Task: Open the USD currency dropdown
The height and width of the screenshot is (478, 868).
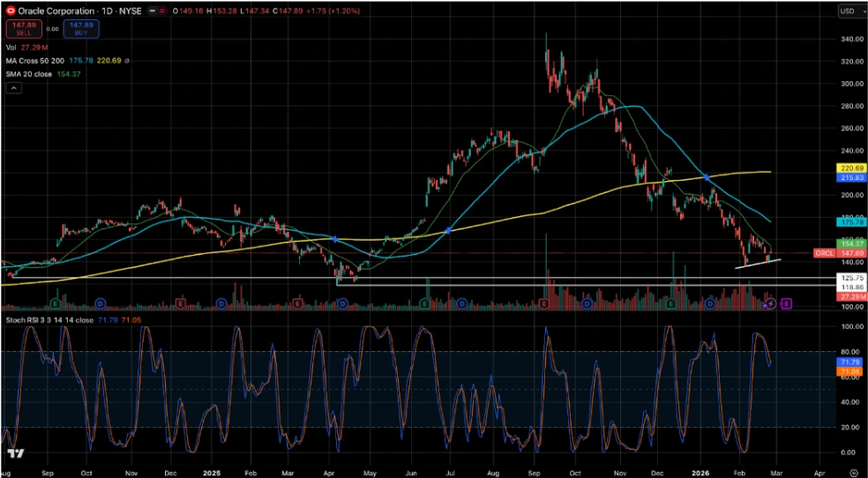Action: [849, 11]
